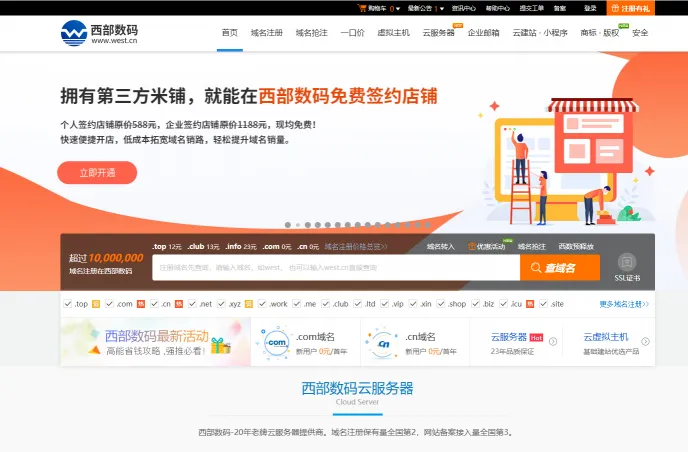Click the gift box in 最新活动 banner
688x452 pixels.
click(x=221, y=346)
